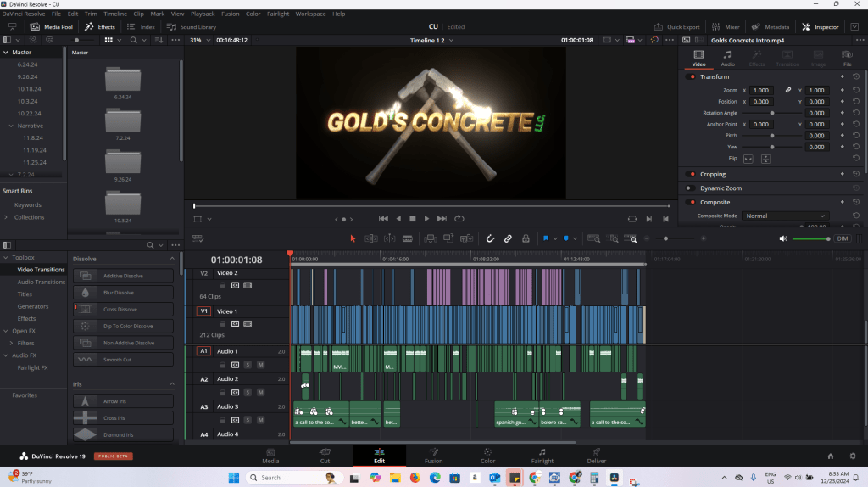The image size is (868, 487).
Task: Toggle Linked Selection chain icon
Action: (x=508, y=238)
